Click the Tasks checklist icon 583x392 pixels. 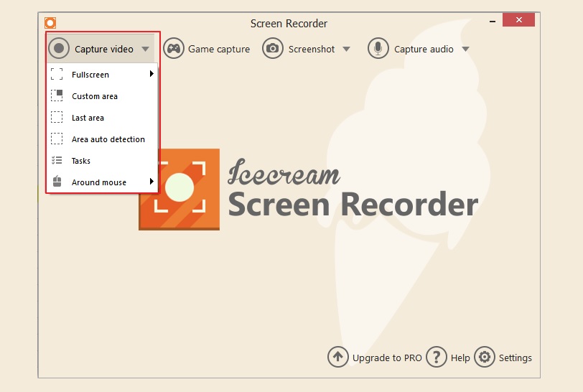[57, 160]
